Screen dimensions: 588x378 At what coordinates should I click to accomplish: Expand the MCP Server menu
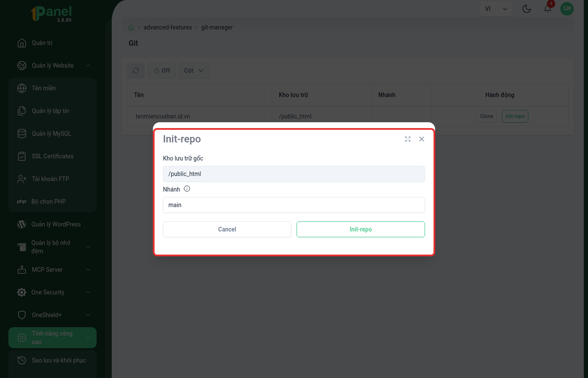tap(88, 270)
